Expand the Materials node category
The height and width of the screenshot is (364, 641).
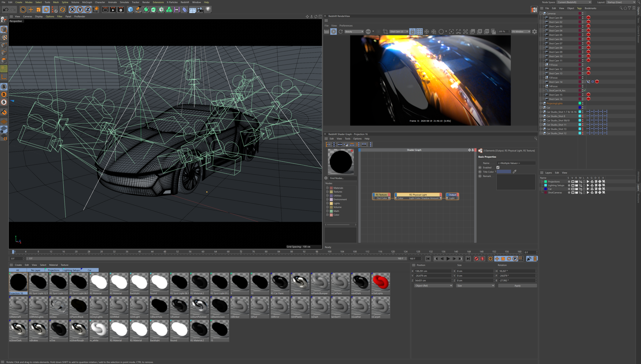coord(327,188)
